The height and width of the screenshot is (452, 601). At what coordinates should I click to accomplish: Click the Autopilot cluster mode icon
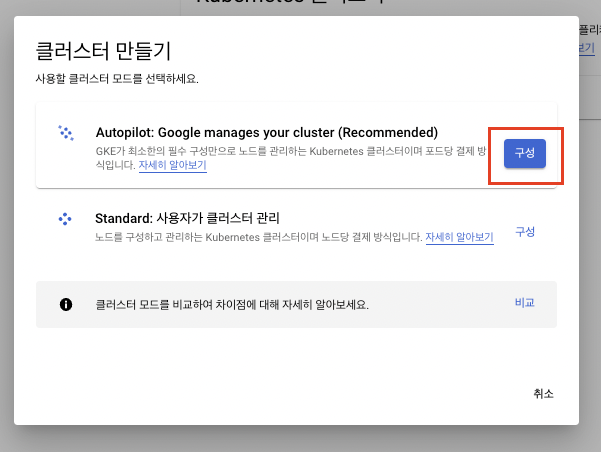pos(67,132)
